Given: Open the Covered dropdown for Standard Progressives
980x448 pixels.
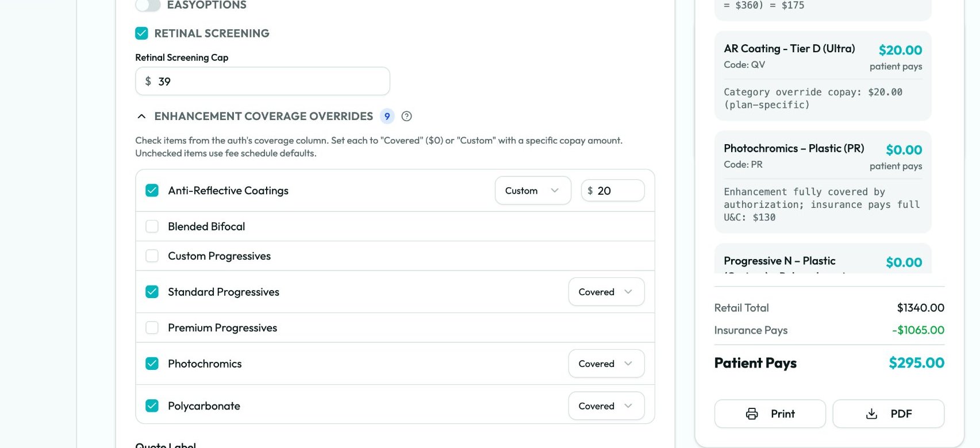Looking at the screenshot, I should [x=606, y=292].
